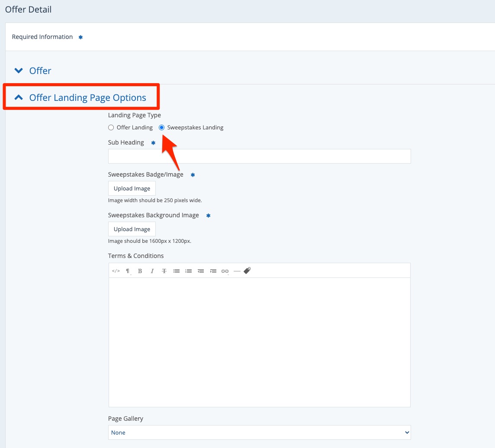Click Upload Image for Sweepstakes Background Image
The width and height of the screenshot is (495, 448).
click(132, 229)
